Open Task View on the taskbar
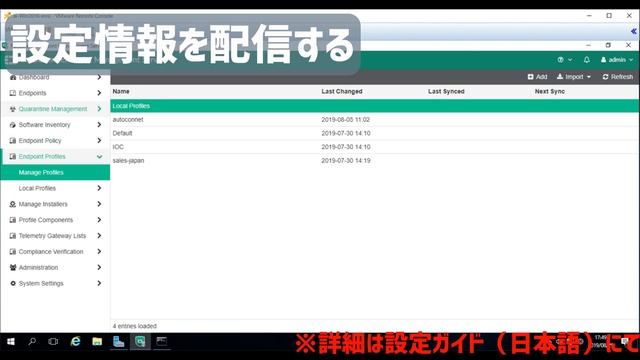Image resolution: width=640 pixels, height=360 pixels. tap(53, 342)
